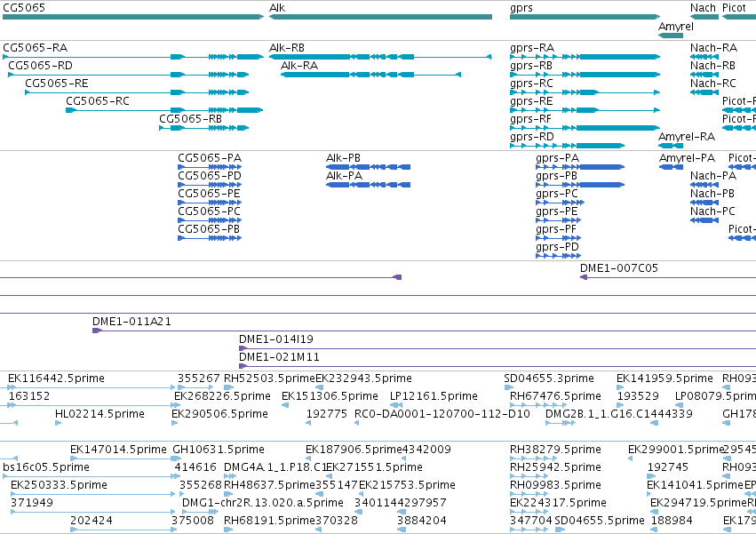Select protein gprs-PE
The width and height of the screenshot is (756, 534).
[558, 220]
